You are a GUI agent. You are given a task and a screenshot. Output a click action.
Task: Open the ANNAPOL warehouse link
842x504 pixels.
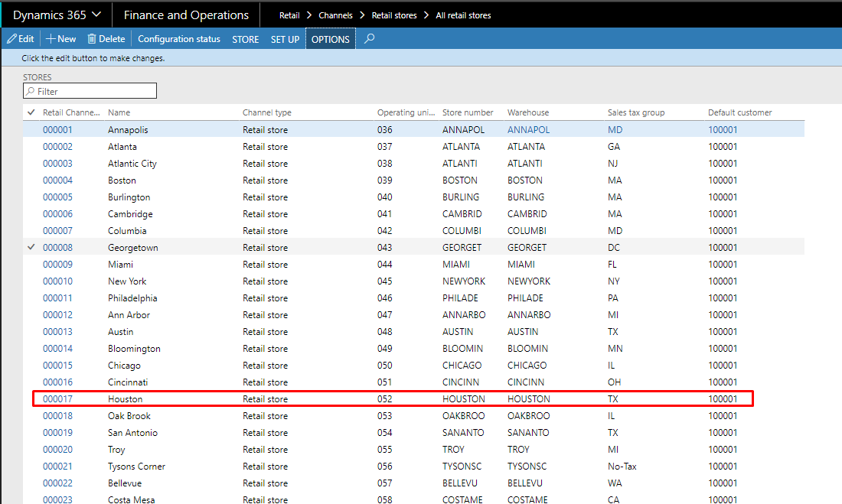528,130
